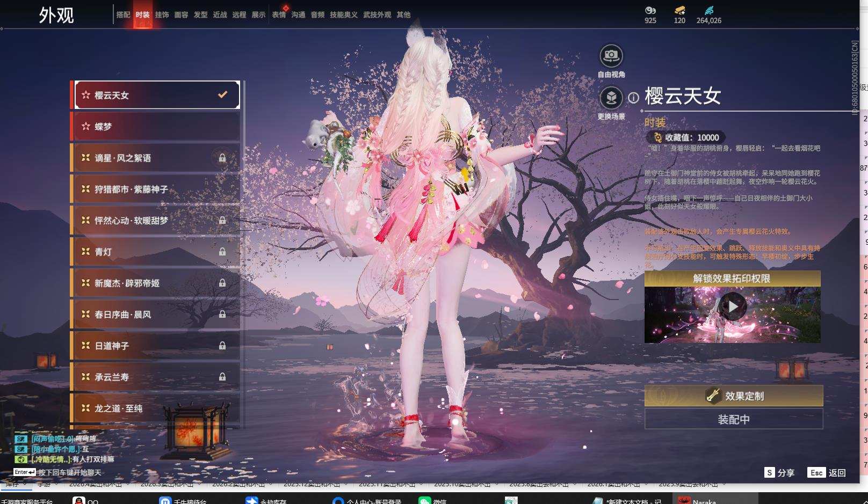Click the 装配中 button
868x504 pixels.
click(734, 419)
